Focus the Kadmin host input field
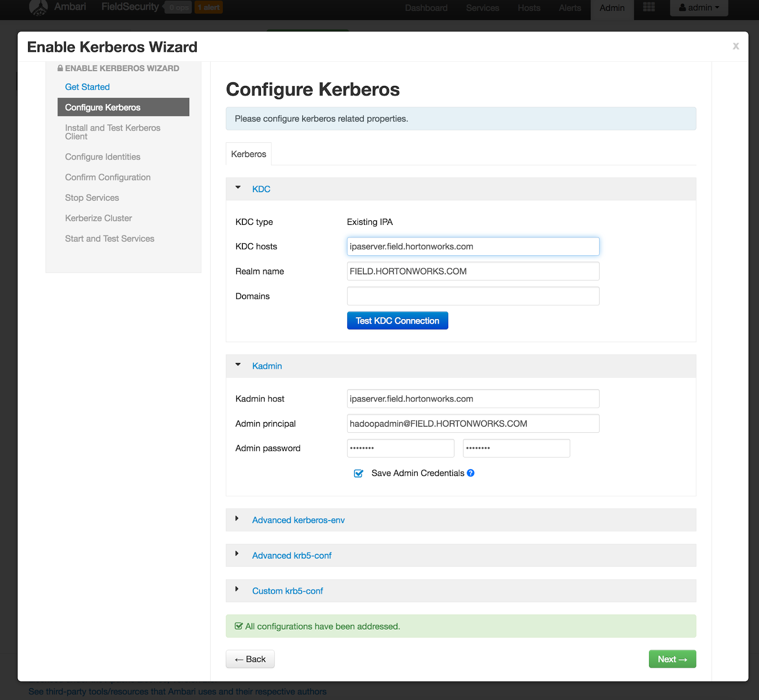The height and width of the screenshot is (700, 759). [x=473, y=399]
